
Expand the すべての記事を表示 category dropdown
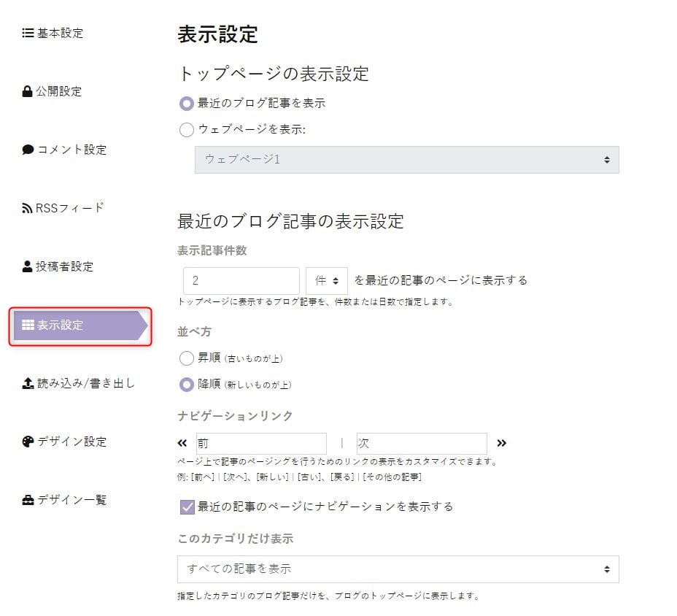398,569
